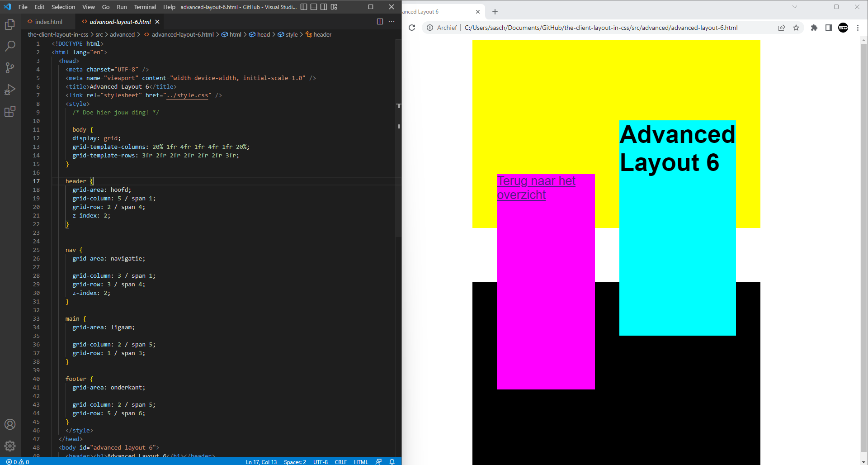Change indentation via Spaces: 2
The height and width of the screenshot is (465, 868).
pyautogui.click(x=295, y=461)
